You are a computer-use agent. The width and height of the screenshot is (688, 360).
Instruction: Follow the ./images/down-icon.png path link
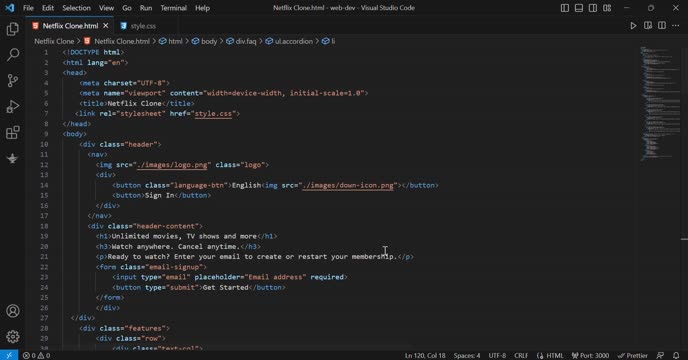[348, 185]
